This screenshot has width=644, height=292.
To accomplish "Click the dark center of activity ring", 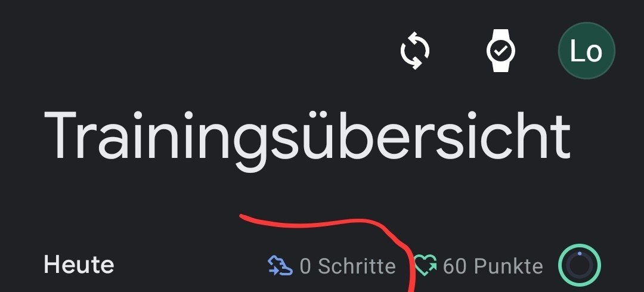I will coord(580,267).
